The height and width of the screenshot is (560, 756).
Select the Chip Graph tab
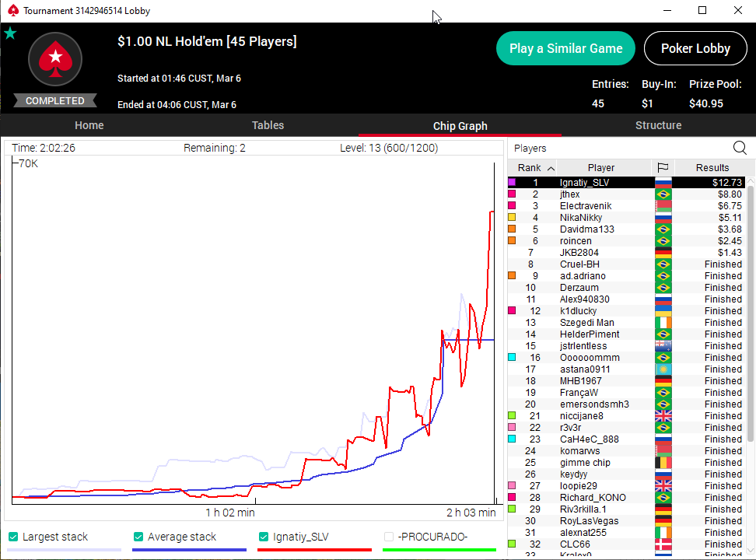click(x=460, y=126)
